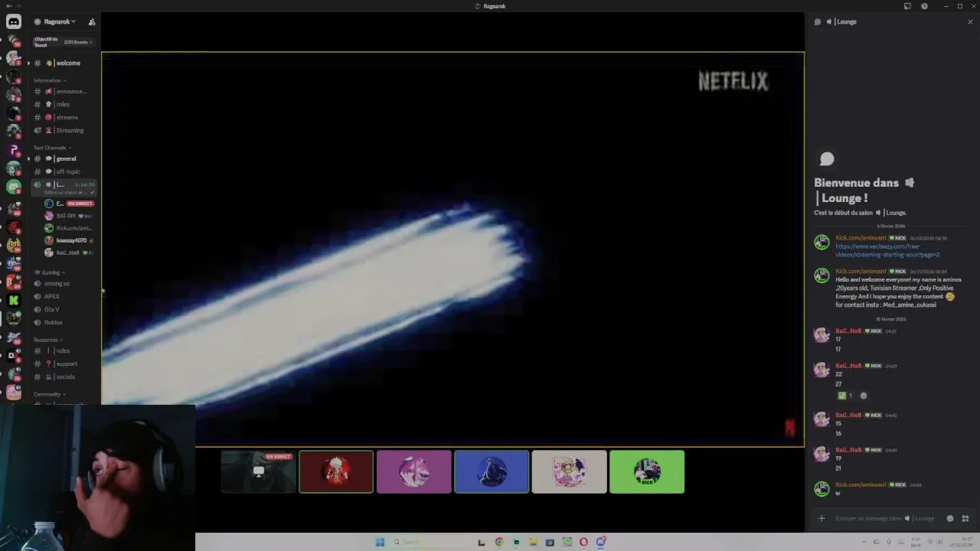Image resolution: width=980 pixels, height=551 pixels.
Task: Select the BaC_NaR user in voice list
Action: coord(70,253)
